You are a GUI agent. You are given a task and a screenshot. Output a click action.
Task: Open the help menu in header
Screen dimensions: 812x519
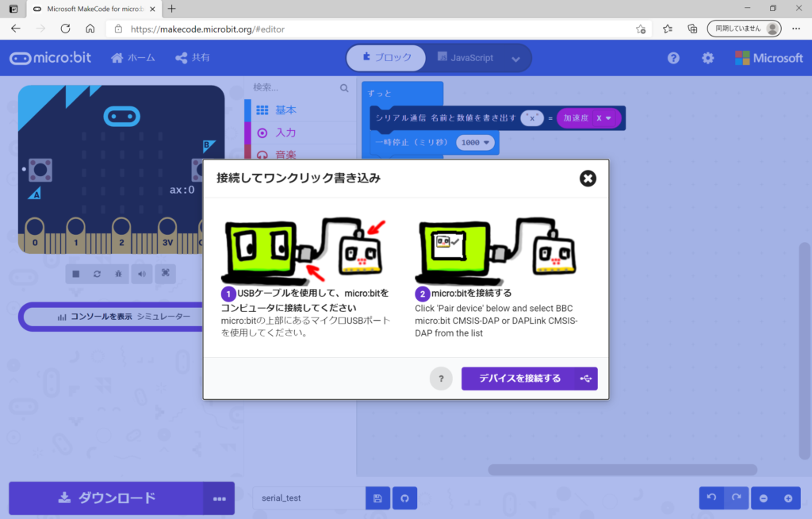coord(673,58)
